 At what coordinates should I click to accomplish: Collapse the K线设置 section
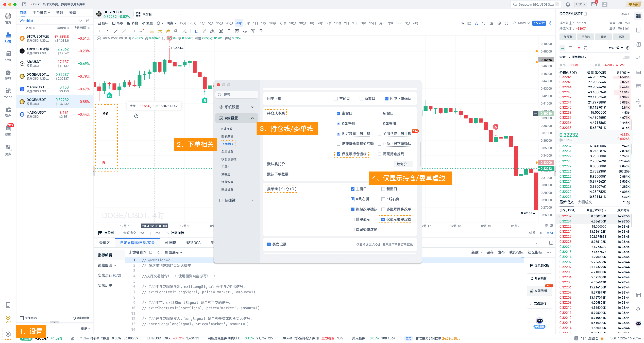[x=236, y=118]
